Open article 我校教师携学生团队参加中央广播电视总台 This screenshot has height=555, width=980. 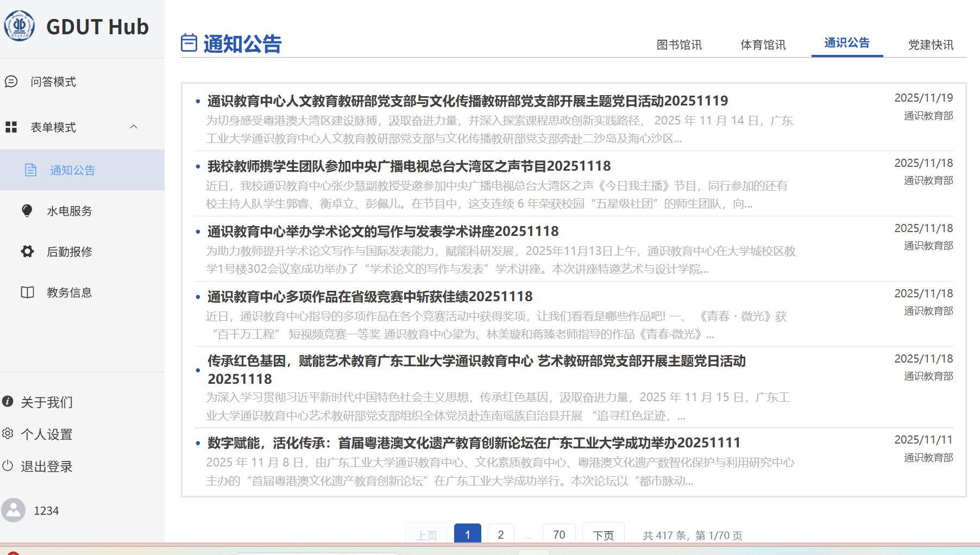409,166
